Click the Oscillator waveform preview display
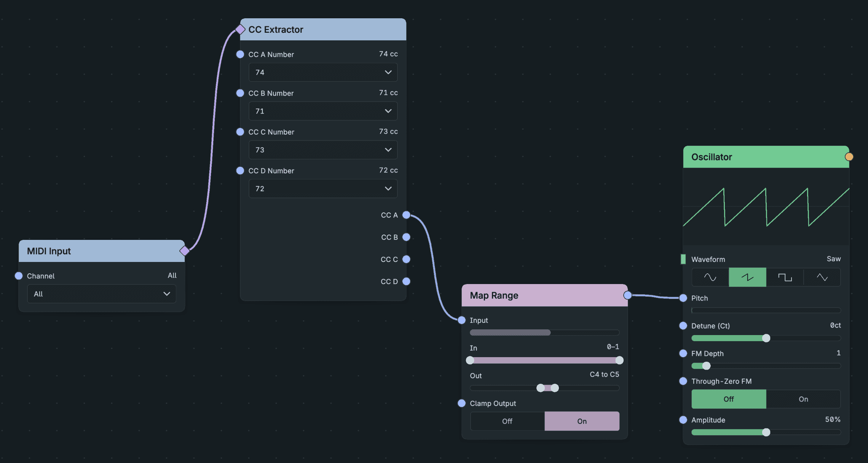868x463 pixels. point(766,206)
